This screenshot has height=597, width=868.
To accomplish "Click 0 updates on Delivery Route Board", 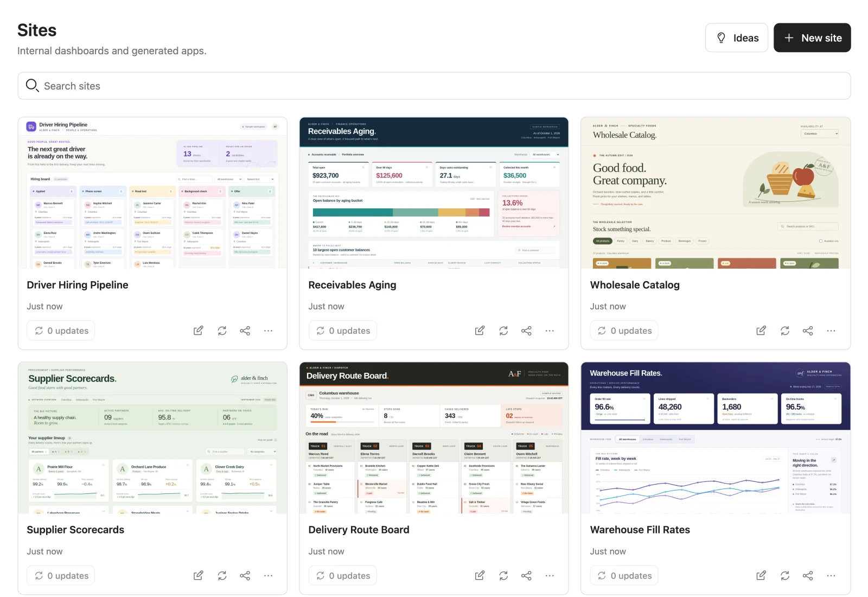I will point(343,575).
